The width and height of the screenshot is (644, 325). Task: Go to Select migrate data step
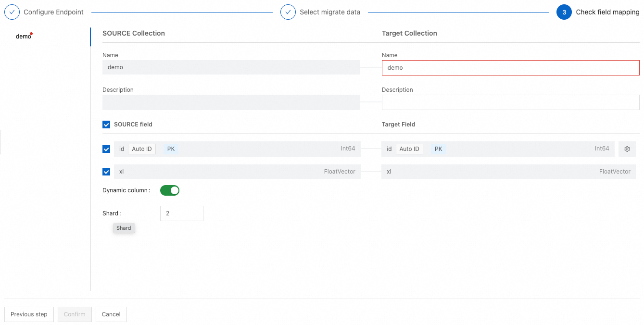329,12
